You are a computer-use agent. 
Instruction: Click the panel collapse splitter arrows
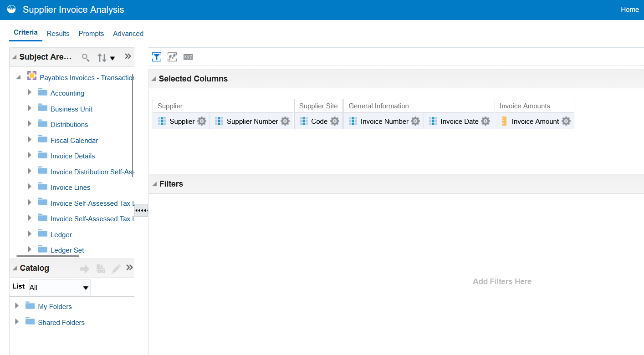coord(141,210)
